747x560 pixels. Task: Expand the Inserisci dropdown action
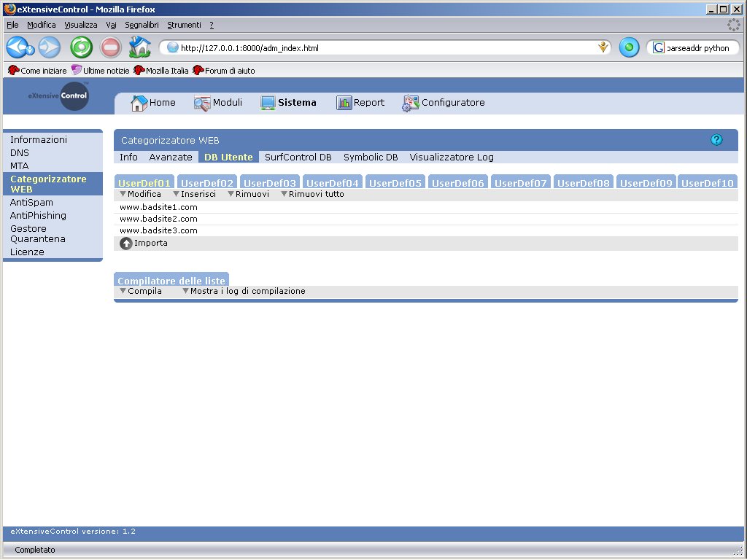point(194,195)
